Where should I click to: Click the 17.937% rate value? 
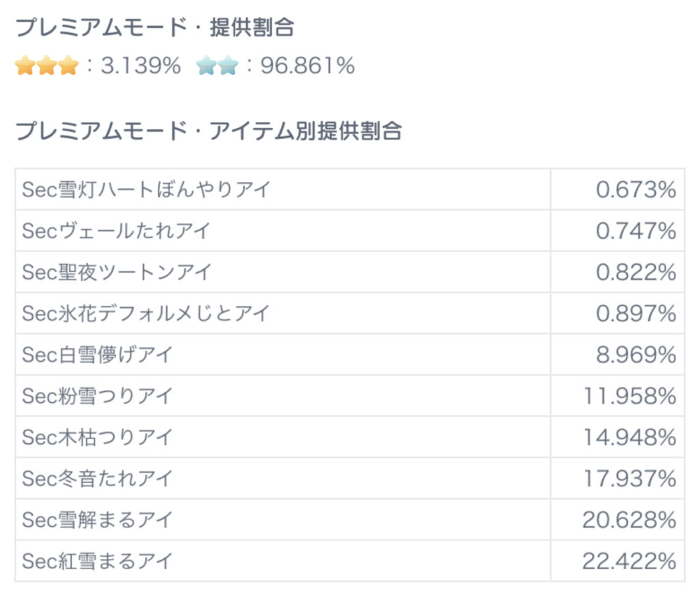pos(630,478)
